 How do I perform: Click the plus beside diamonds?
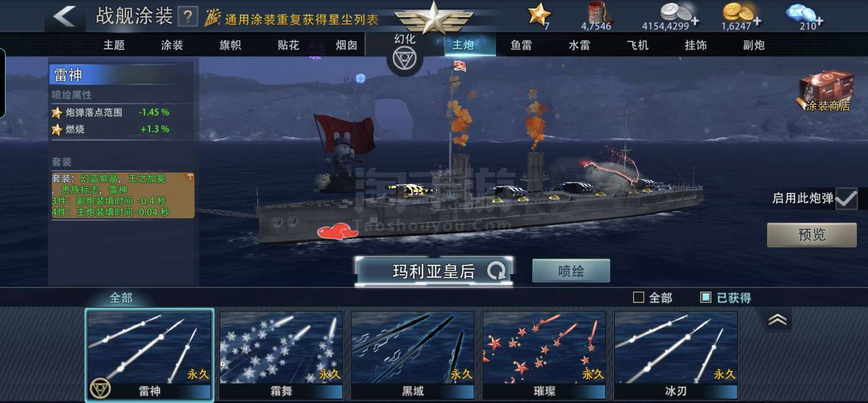[x=819, y=22]
